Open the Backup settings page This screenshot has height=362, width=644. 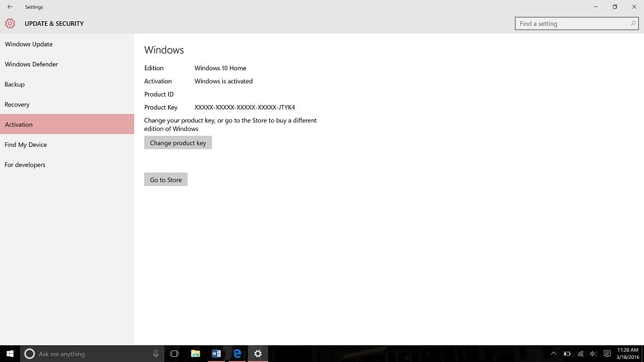[67, 84]
